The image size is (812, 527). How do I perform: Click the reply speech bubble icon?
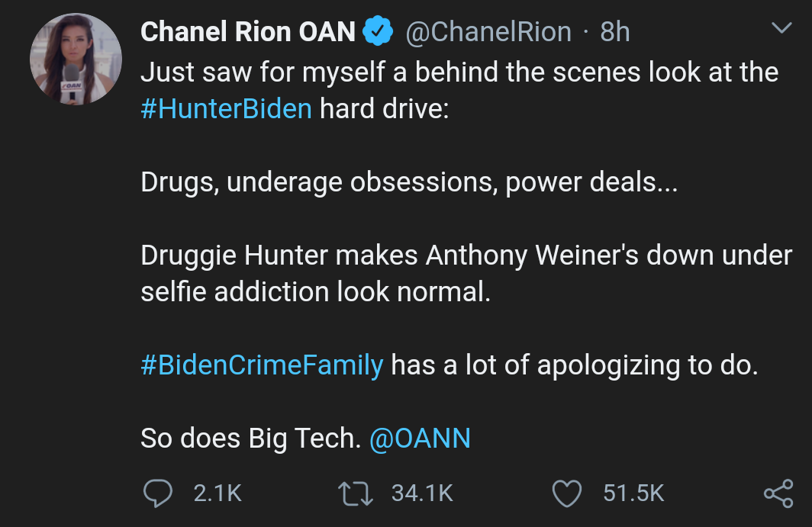[157, 493]
